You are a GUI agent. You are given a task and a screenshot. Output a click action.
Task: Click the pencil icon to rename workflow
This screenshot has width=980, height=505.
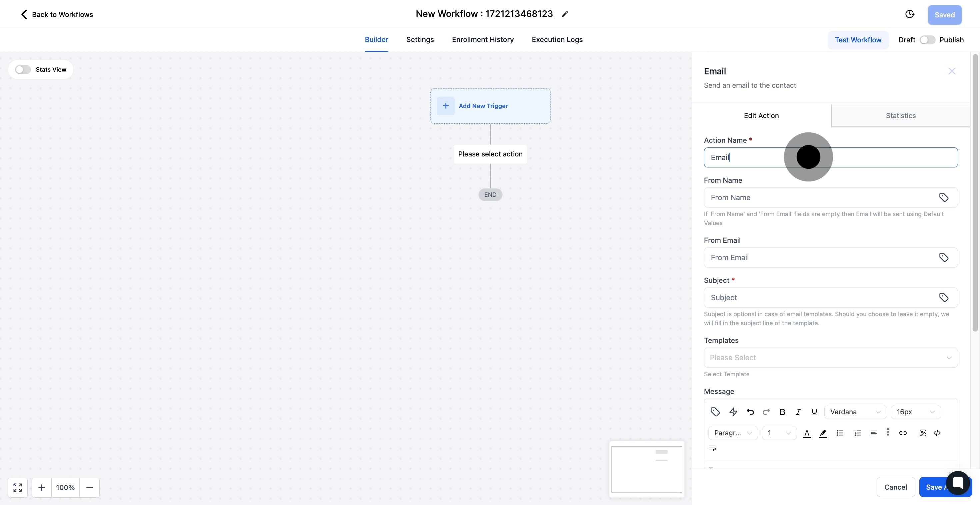coord(565,14)
